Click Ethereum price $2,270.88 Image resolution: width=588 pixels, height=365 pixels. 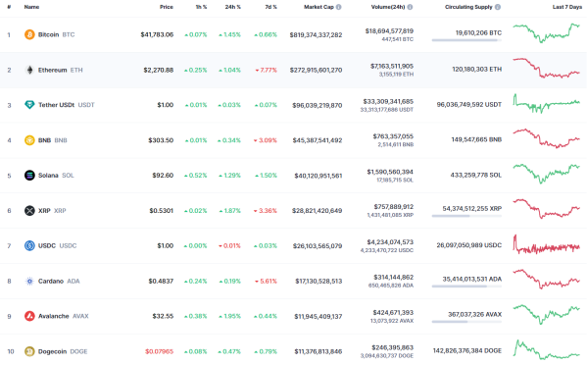click(158, 70)
